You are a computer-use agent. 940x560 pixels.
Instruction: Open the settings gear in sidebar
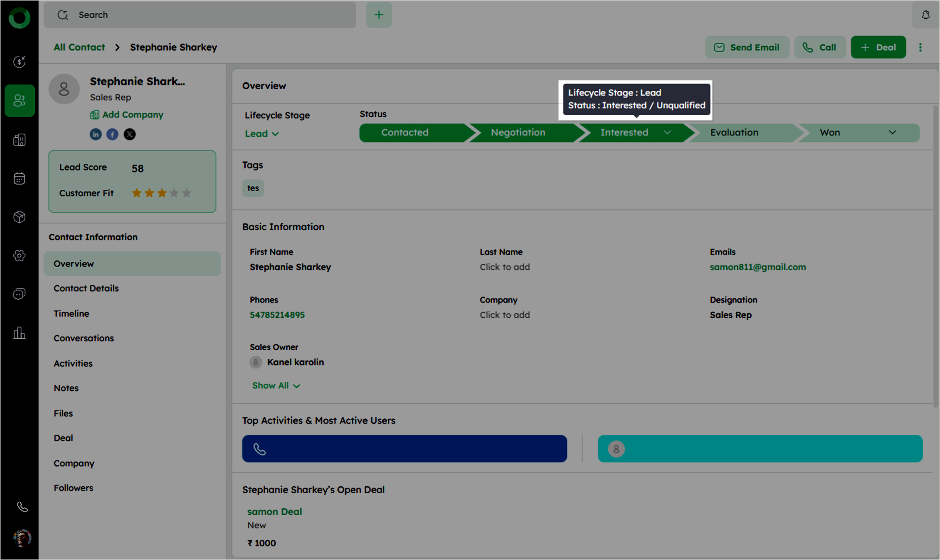tap(20, 255)
